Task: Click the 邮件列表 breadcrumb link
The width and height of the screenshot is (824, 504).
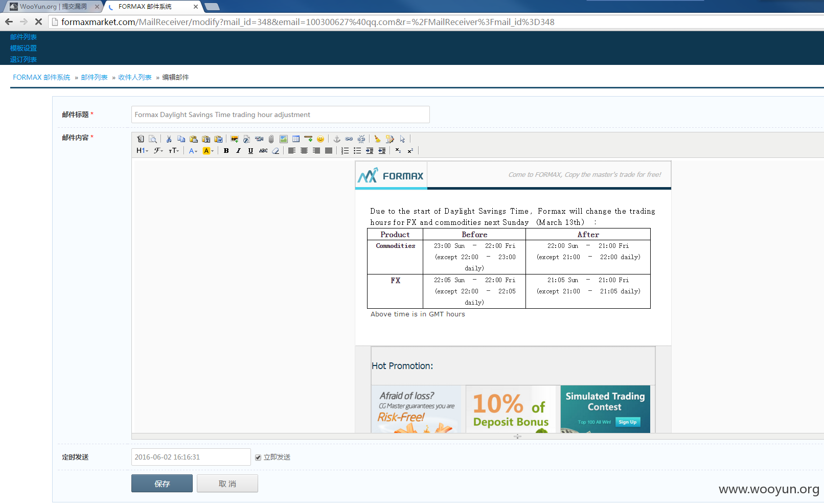Action: pos(94,77)
